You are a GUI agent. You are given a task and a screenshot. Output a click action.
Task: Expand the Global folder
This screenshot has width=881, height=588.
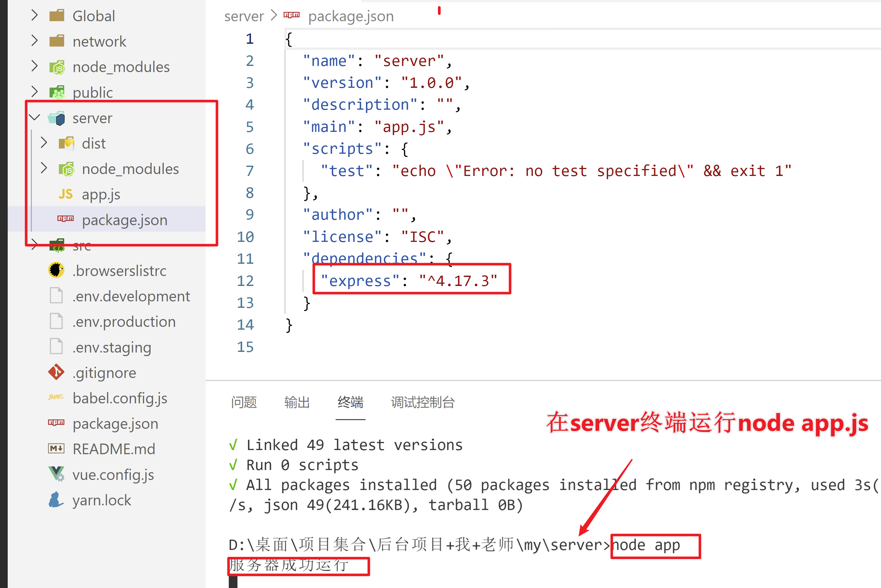[x=34, y=15]
